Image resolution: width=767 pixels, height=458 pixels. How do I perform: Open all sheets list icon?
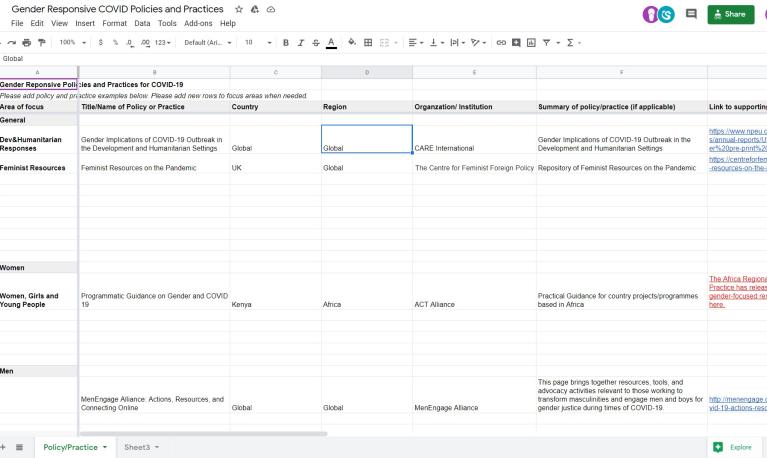tap(20, 447)
